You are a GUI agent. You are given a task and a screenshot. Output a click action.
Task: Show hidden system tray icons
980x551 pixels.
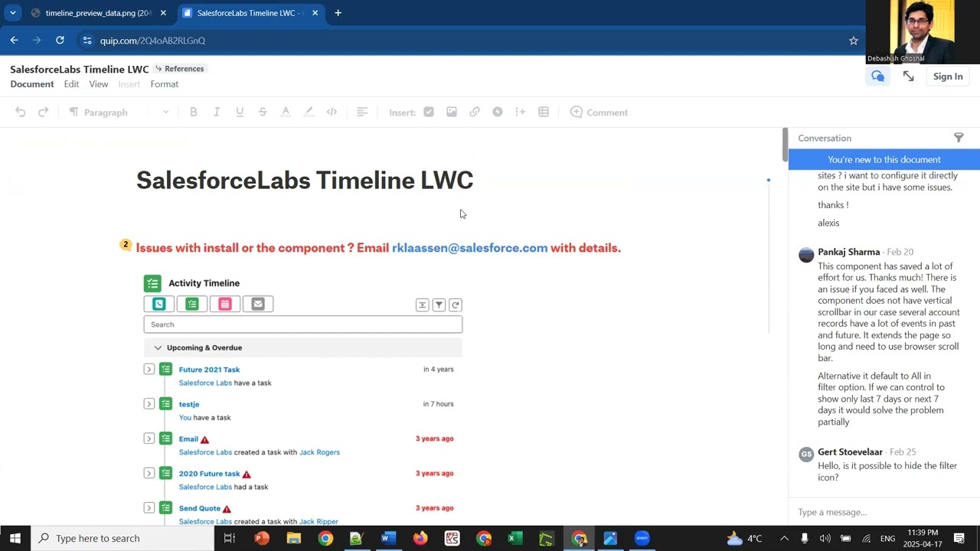pos(784,538)
